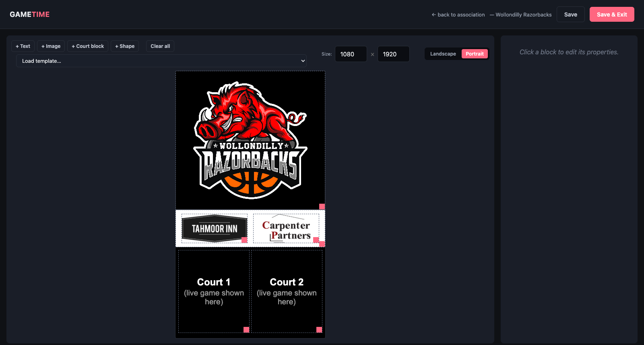The height and width of the screenshot is (345, 644).
Task: Insert a Court block
Action: (x=88, y=46)
